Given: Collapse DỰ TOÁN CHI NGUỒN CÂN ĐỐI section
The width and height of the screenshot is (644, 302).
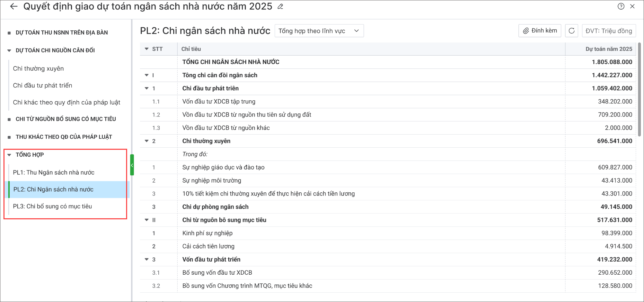Looking at the screenshot, I should (9, 51).
